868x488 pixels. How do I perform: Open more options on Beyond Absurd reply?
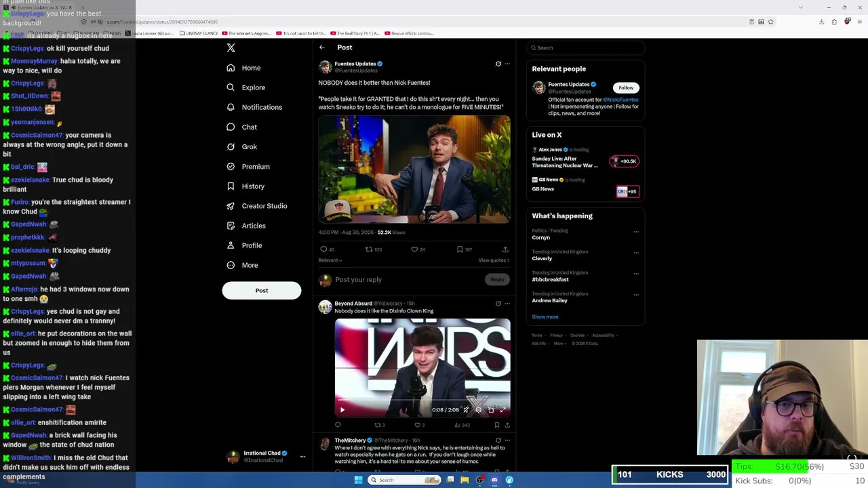pyautogui.click(x=507, y=304)
